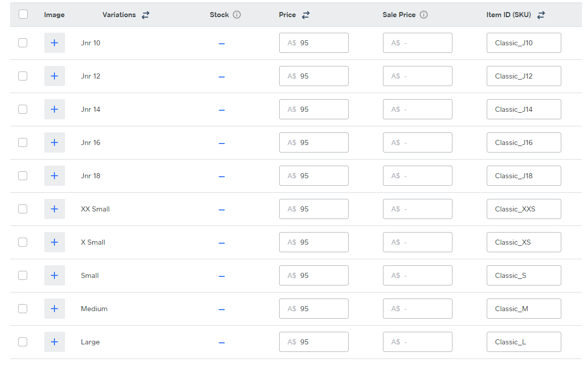Click stock dash for XX Small

[222, 210]
